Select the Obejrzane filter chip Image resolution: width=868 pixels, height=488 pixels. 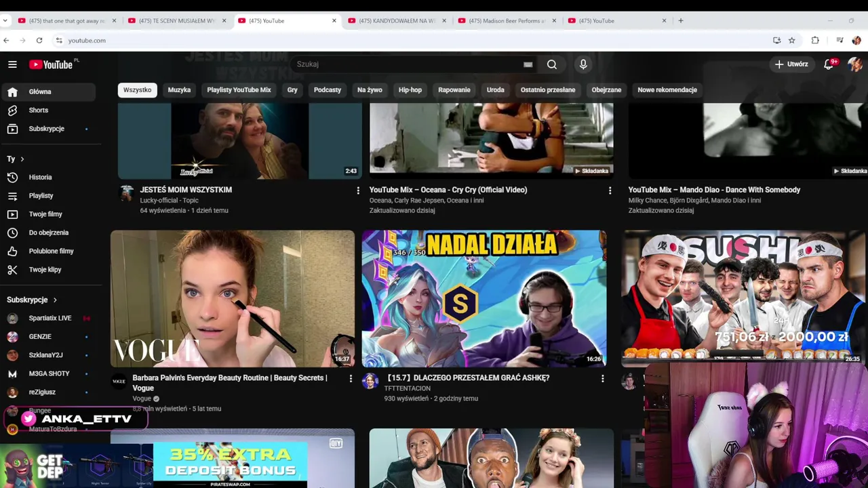[606, 89]
